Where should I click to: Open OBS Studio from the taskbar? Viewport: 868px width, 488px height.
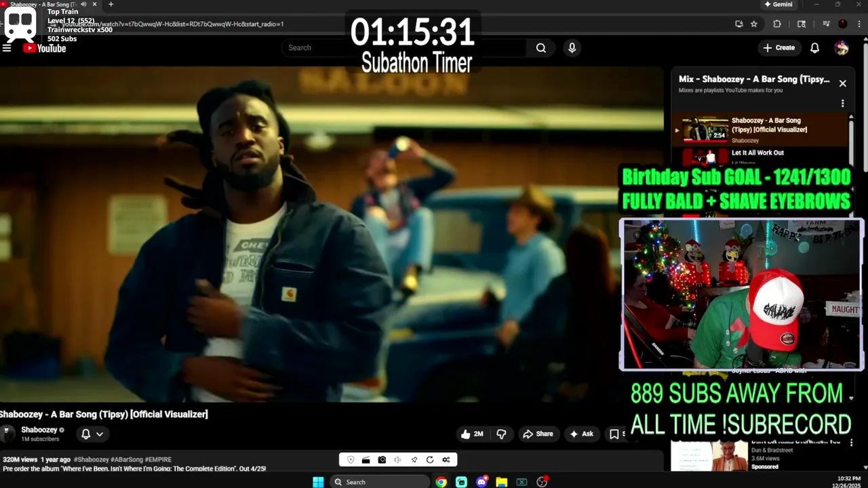tap(542, 482)
